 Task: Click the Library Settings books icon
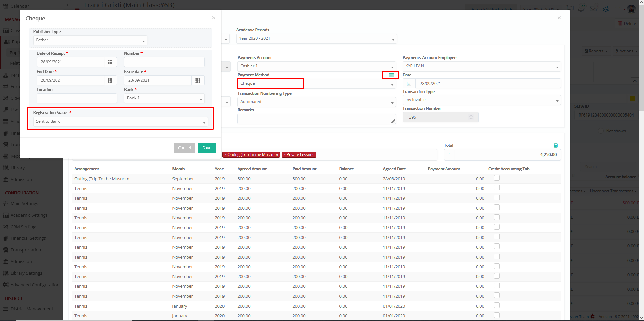click(x=6, y=273)
